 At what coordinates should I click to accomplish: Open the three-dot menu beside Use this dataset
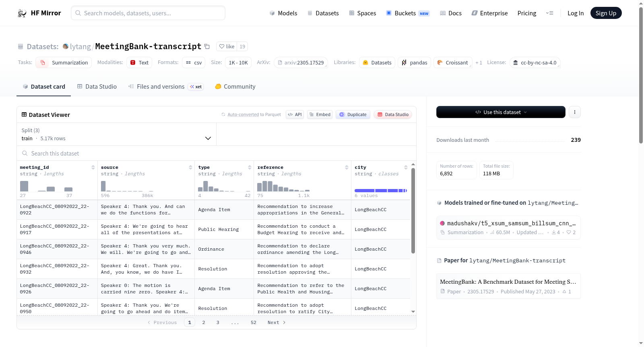click(x=575, y=112)
